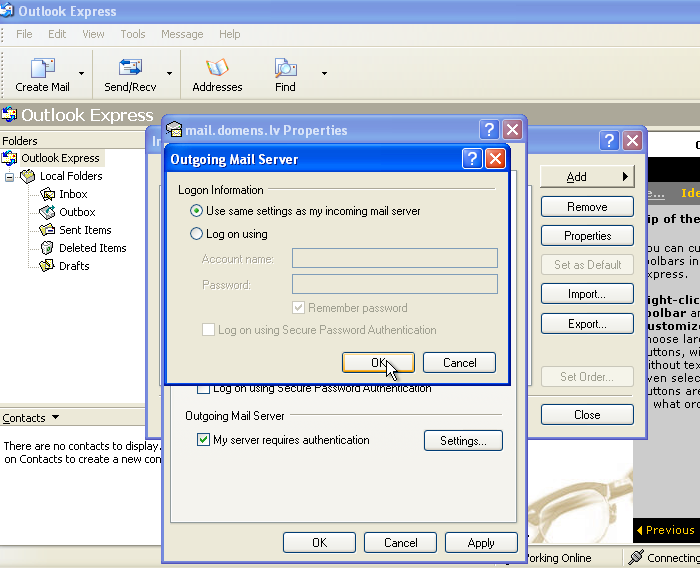Click the Account name input field

[x=395, y=258]
